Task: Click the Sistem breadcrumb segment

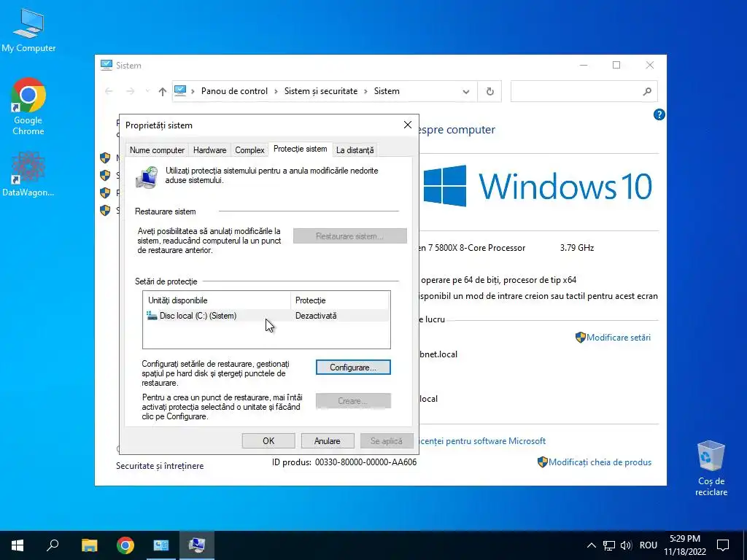Action: click(387, 91)
